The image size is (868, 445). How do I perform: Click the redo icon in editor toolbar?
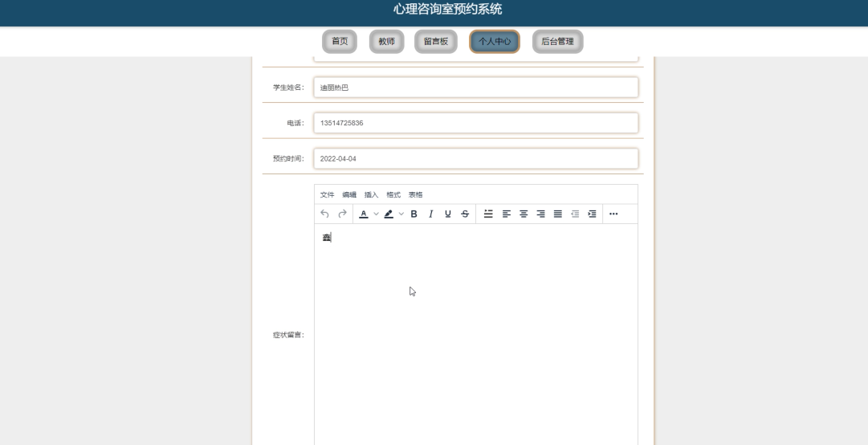click(342, 214)
